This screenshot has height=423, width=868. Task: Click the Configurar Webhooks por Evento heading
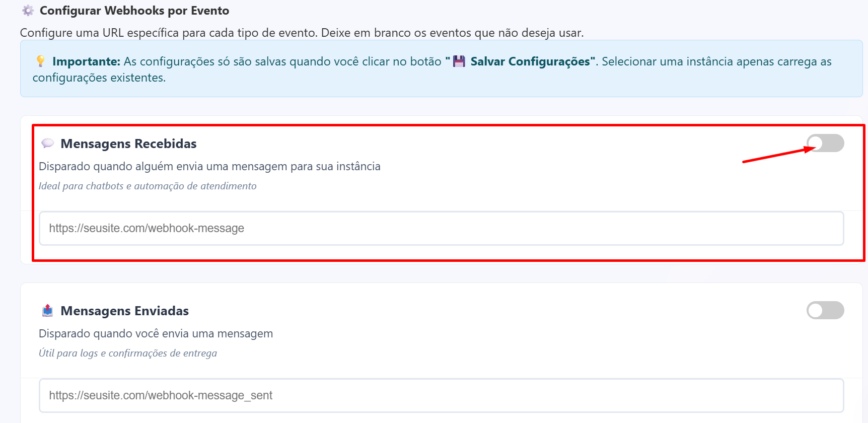(x=134, y=11)
